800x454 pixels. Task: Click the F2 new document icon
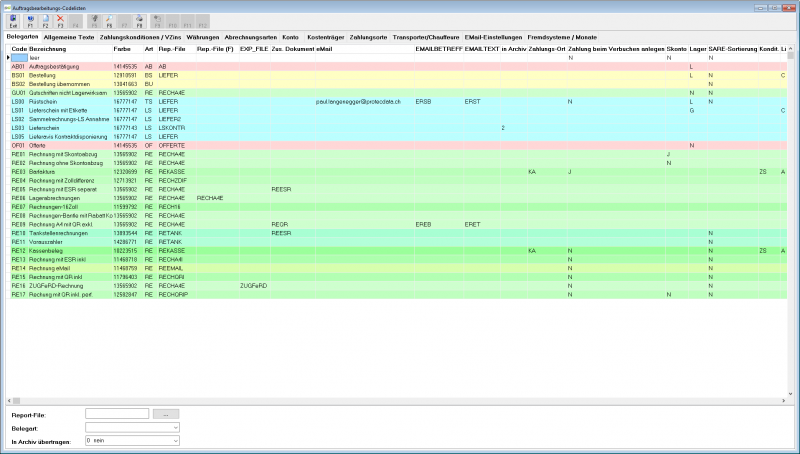pyautogui.click(x=45, y=21)
